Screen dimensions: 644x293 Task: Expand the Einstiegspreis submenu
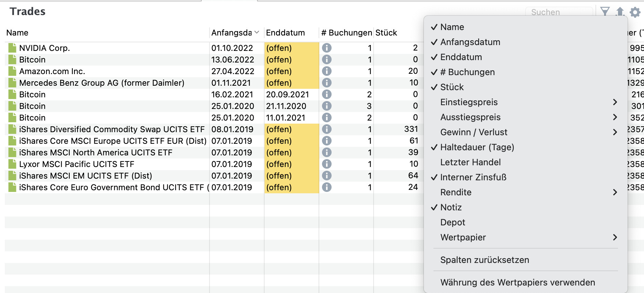[x=525, y=102]
